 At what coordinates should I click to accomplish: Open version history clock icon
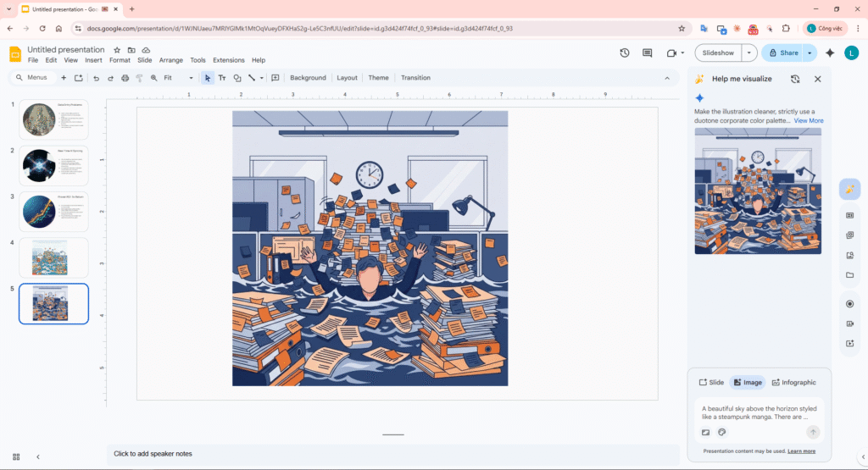pyautogui.click(x=625, y=53)
